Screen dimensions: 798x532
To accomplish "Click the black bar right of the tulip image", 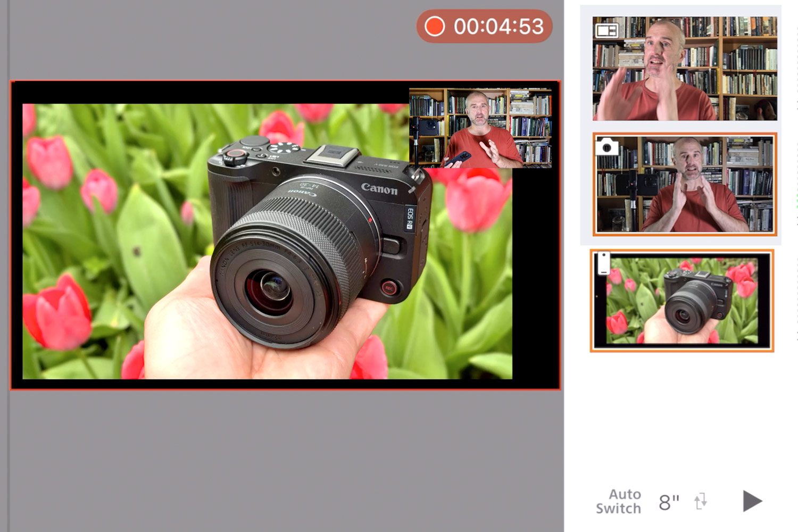I will 535,277.
